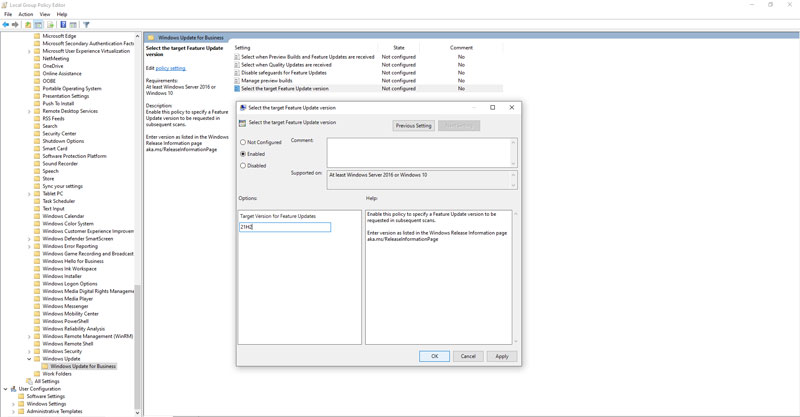Select the Disabled radio button
The height and width of the screenshot is (417, 800).
[243, 165]
